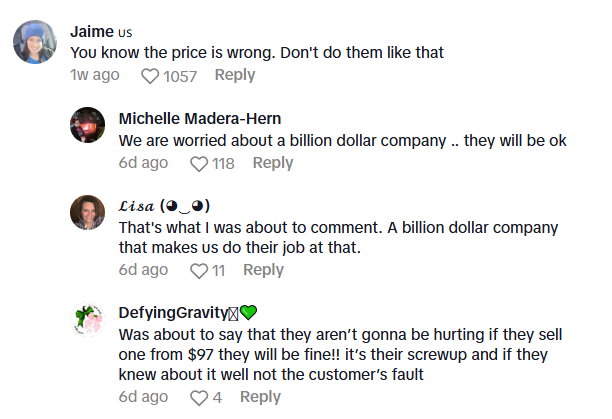Reply to DefyingGravity's comment

click(x=260, y=397)
